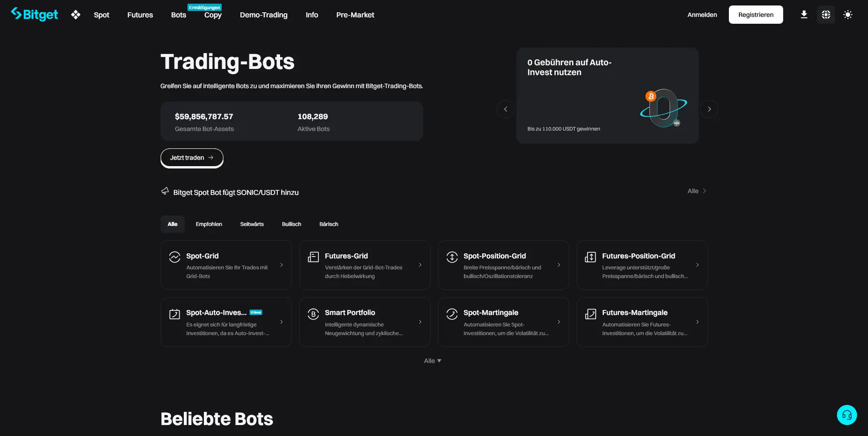This screenshot has width=868, height=436.
Task: Open Smart Portfolio card chevron
Action: (420, 322)
